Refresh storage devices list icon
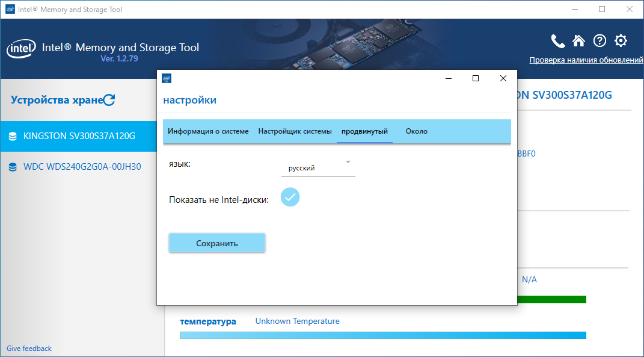Image resolution: width=644 pixels, height=357 pixels. (109, 100)
